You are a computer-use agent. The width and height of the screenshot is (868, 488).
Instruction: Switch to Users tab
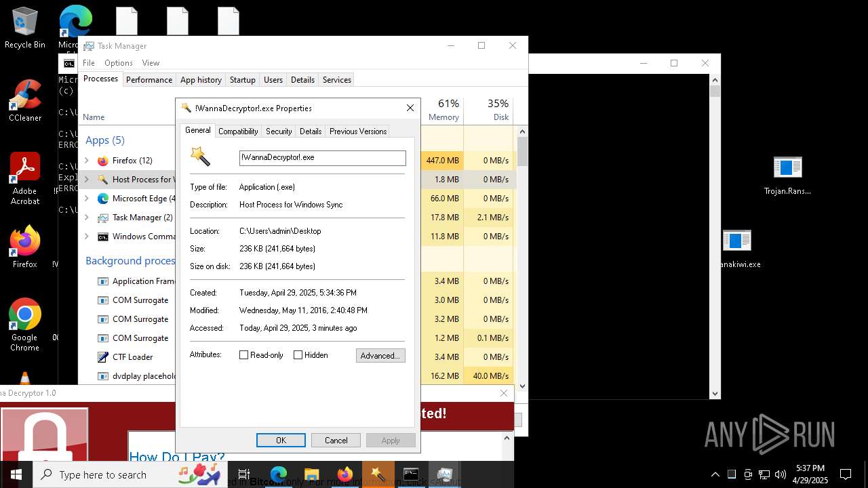273,80
